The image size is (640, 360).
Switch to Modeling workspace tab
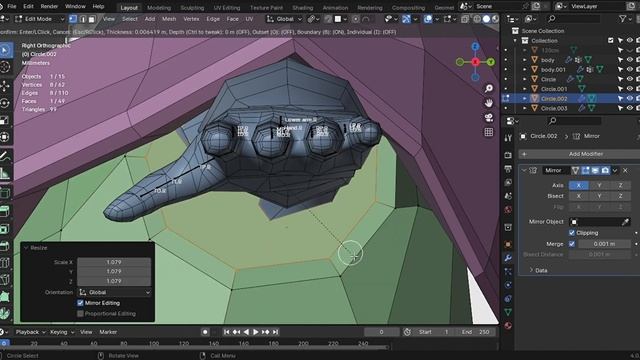click(x=159, y=8)
